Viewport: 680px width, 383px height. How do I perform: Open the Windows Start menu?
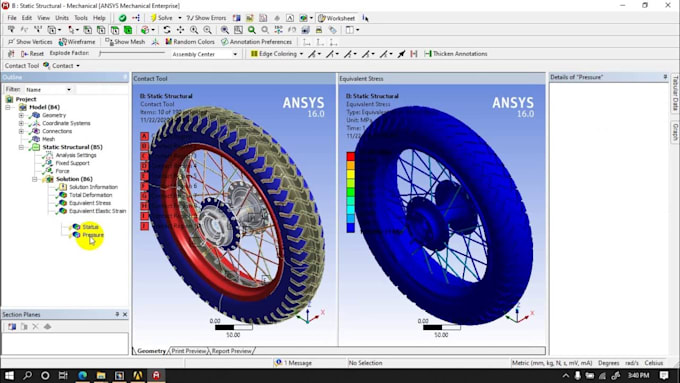click(9, 375)
